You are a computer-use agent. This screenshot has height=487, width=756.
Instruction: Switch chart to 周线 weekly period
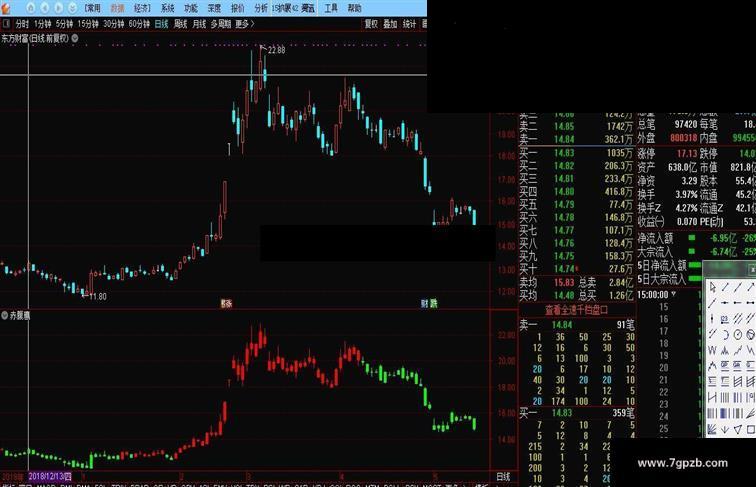point(180,24)
